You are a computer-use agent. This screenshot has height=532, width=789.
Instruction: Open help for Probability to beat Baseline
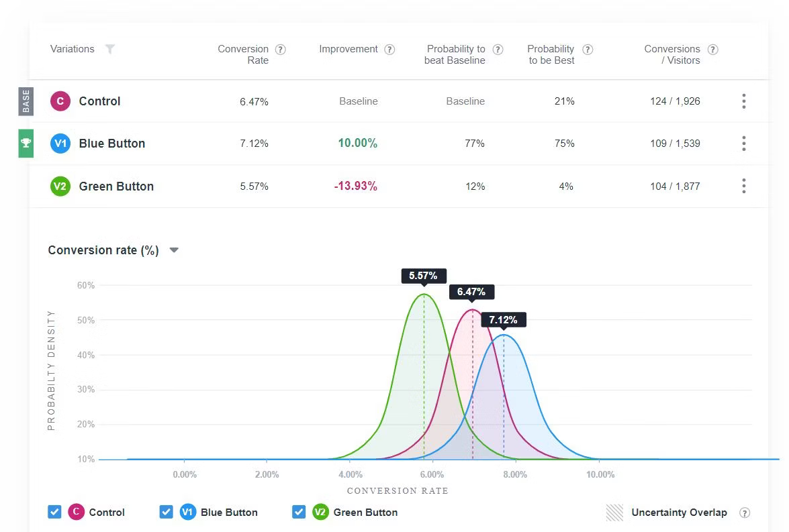tap(498, 48)
